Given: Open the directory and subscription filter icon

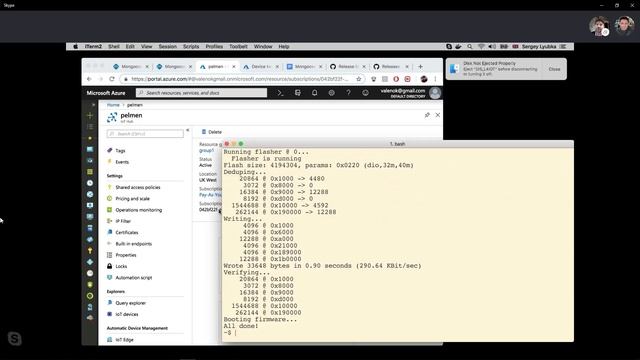Looking at the screenshot, I should click(x=298, y=93).
